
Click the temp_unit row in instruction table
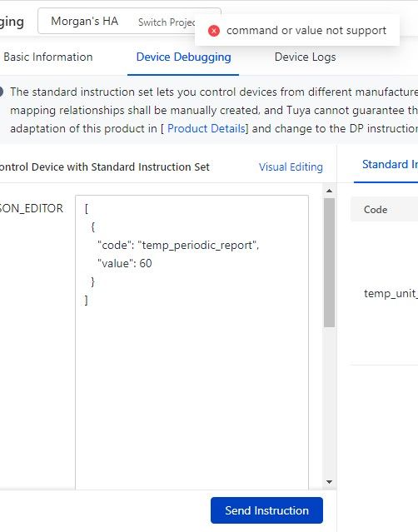(391, 294)
